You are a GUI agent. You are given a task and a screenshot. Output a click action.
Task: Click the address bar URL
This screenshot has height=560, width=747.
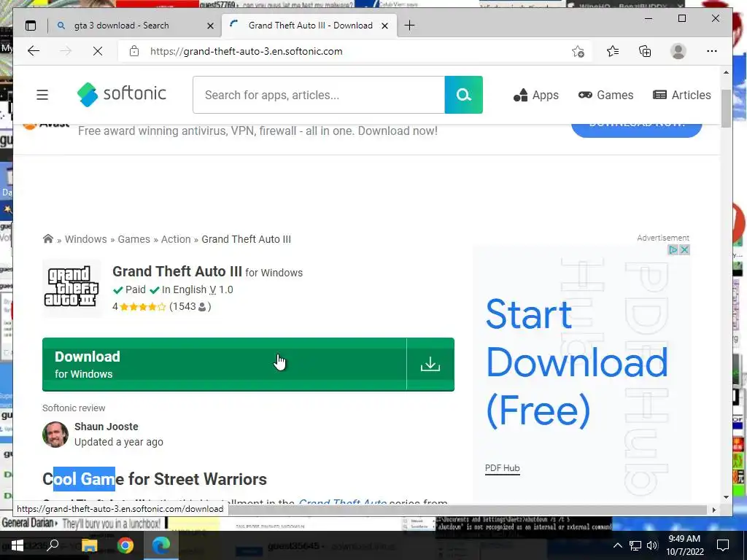[246, 52]
